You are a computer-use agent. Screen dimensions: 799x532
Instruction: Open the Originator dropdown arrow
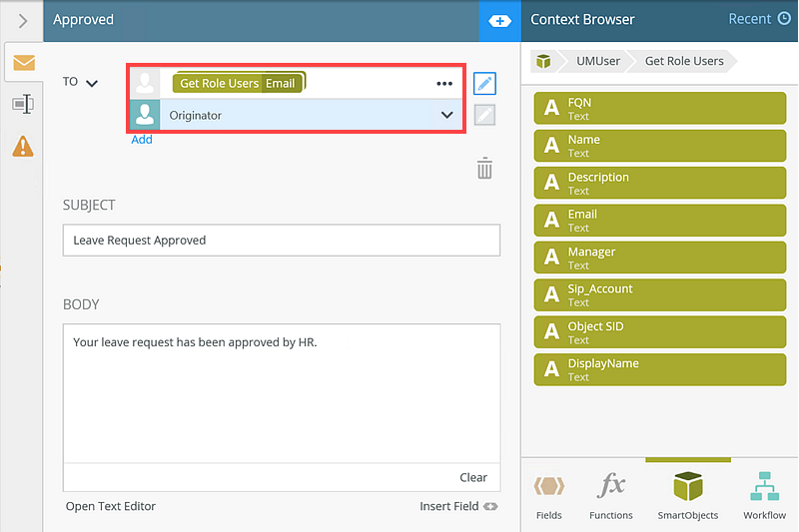point(446,115)
